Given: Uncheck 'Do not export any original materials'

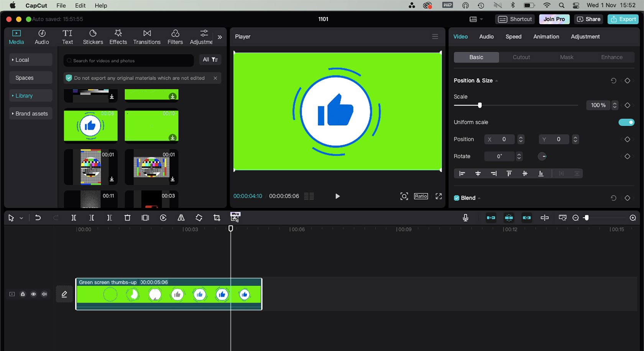Looking at the screenshot, I should [x=69, y=78].
